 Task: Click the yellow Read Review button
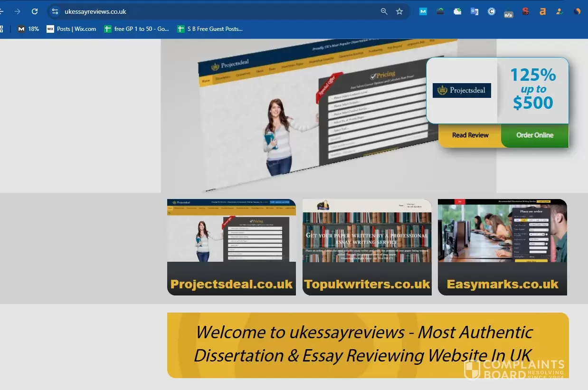470,135
